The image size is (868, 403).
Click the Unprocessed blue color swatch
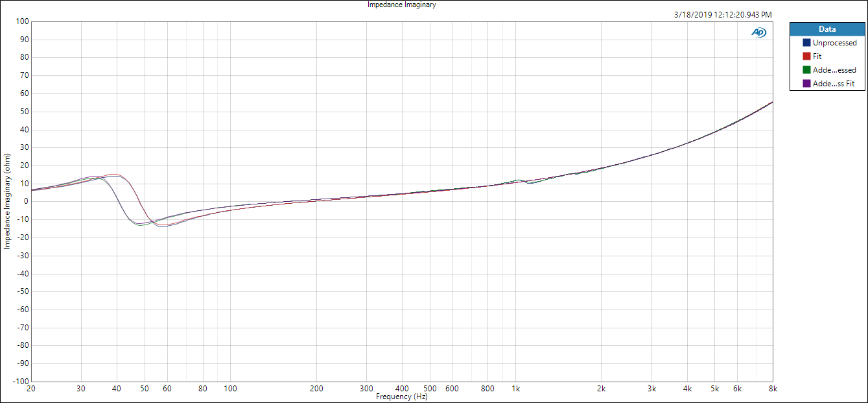pos(806,43)
